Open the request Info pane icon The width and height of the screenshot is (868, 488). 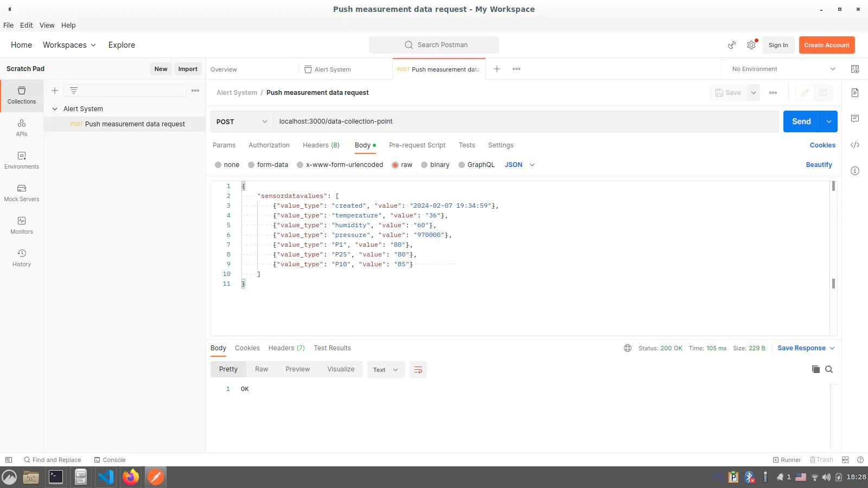(x=855, y=171)
